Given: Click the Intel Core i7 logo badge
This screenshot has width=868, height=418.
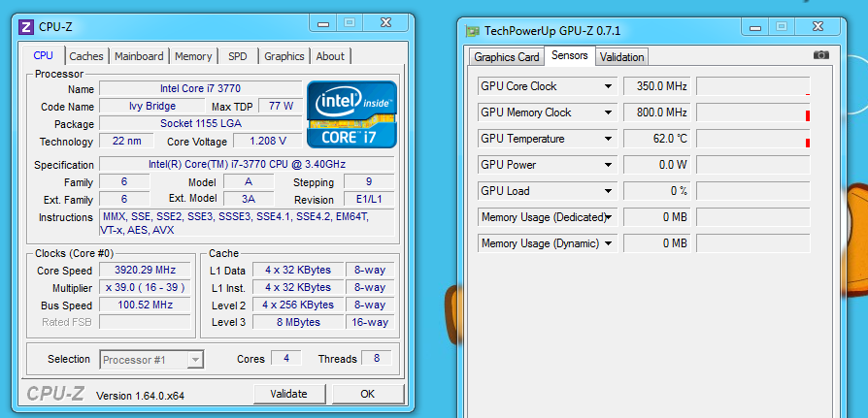Looking at the screenshot, I should pos(352,114).
